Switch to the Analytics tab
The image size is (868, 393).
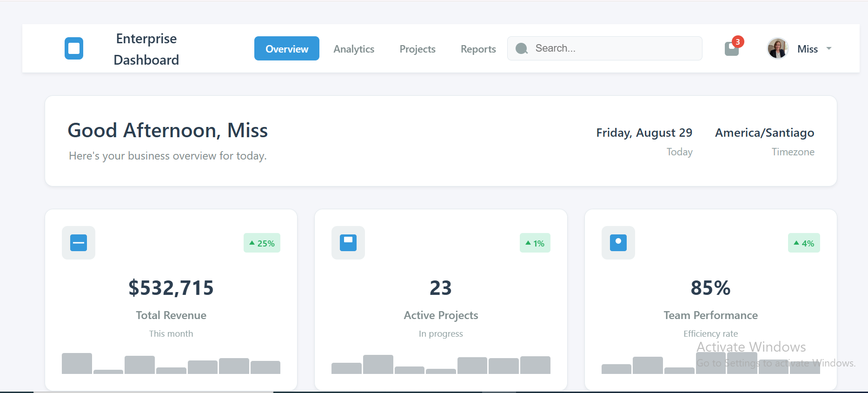354,49
